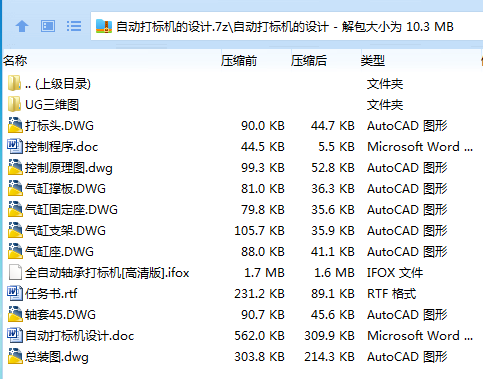Viewport: 483px width, 379px height.
Task: Switch to thumbnail view mode icon
Action: tap(48, 26)
